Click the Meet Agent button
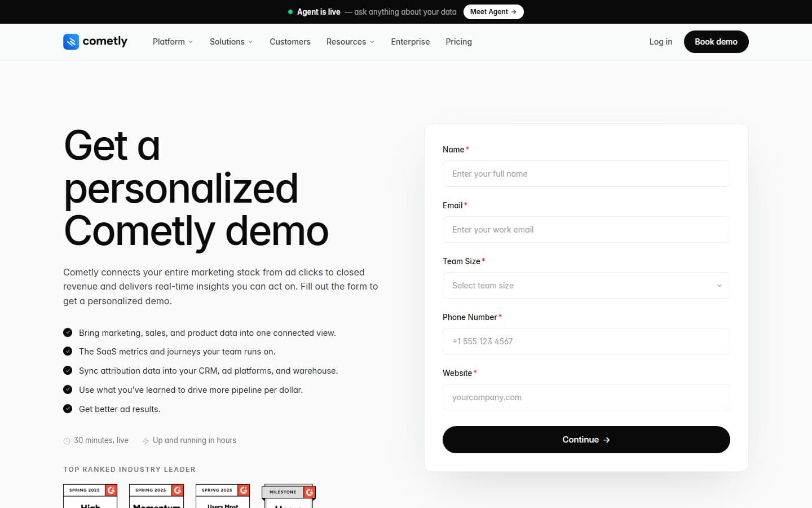 (493, 12)
